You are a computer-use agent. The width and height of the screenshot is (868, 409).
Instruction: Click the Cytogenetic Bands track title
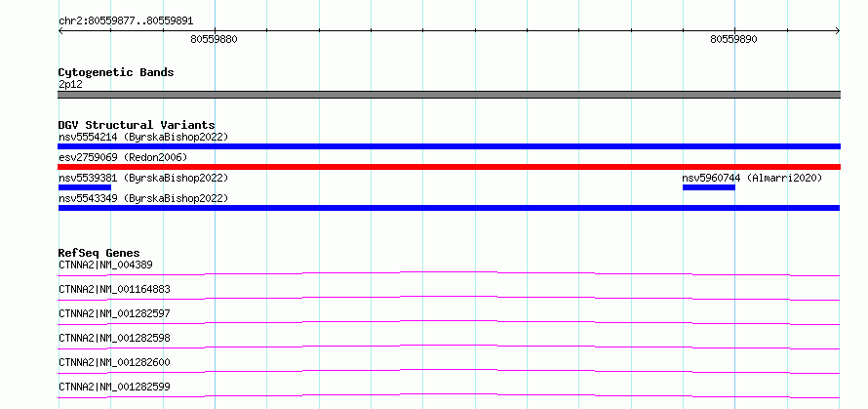pyautogui.click(x=116, y=72)
